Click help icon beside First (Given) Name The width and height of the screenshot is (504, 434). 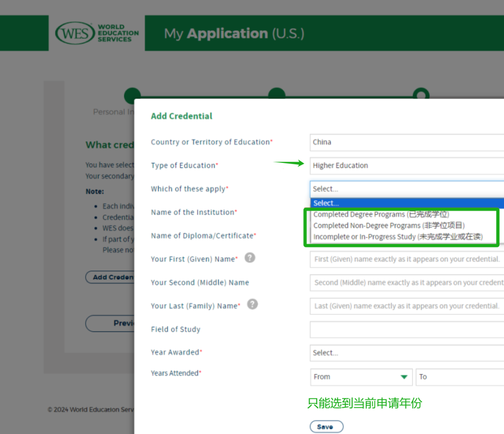tap(250, 258)
